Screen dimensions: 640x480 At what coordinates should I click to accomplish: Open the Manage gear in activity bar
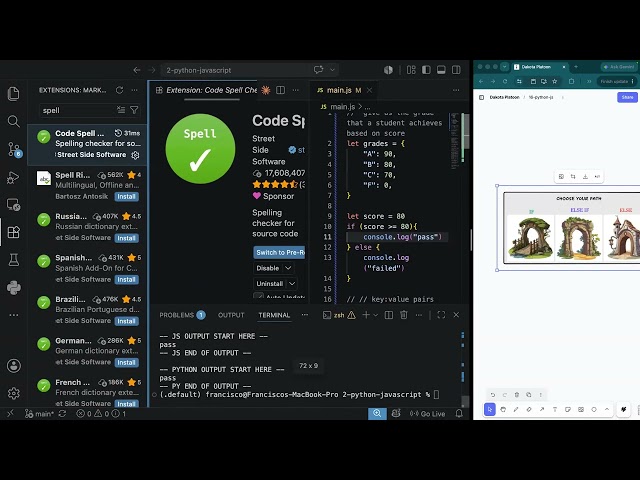coord(13,393)
